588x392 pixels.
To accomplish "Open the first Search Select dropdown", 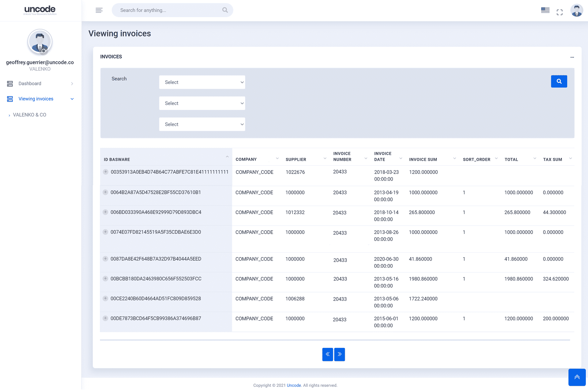I will tap(202, 82).
